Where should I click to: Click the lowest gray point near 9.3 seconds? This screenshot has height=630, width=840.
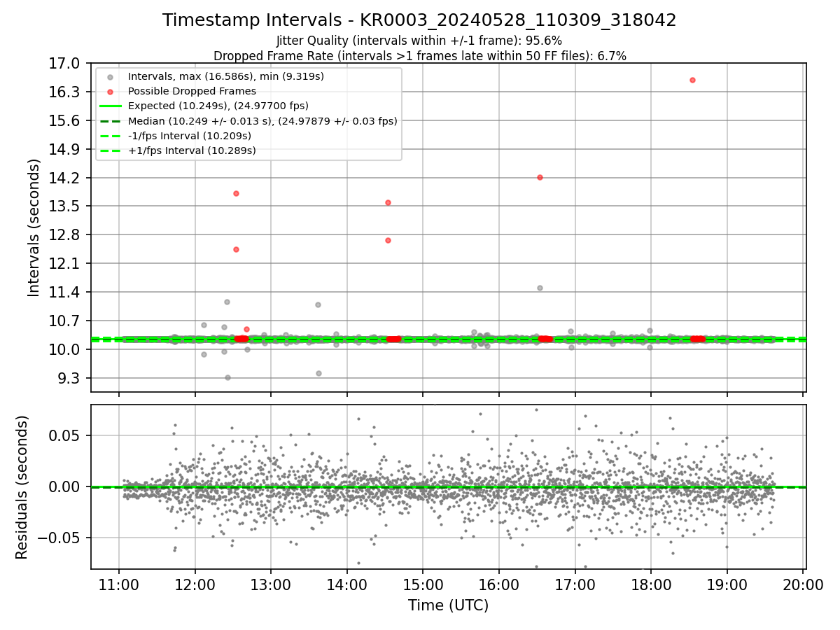(x=227, y=377)
